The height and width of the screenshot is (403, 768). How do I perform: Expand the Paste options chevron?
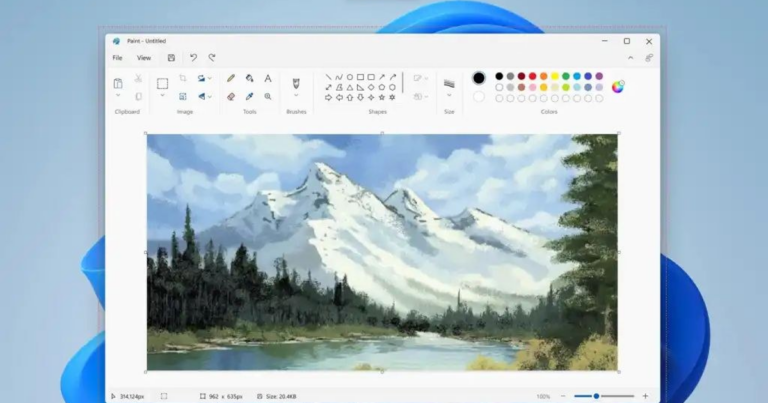coord(118,95)
